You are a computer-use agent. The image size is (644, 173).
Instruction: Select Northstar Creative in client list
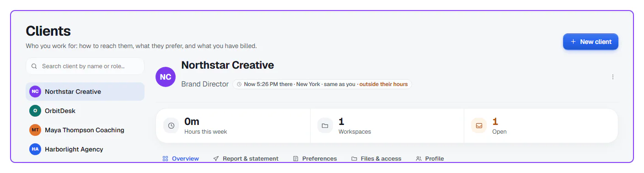pyautogui.click(x=85, y=92)
